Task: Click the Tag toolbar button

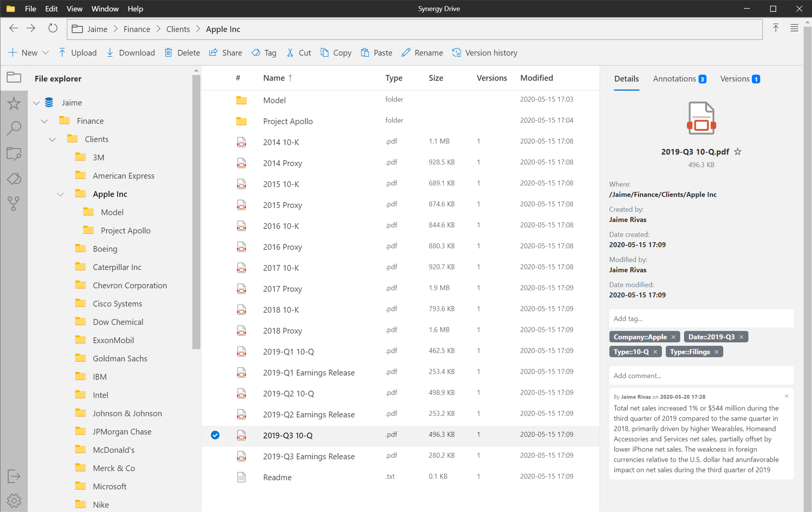Action: [x=264, y=53]
